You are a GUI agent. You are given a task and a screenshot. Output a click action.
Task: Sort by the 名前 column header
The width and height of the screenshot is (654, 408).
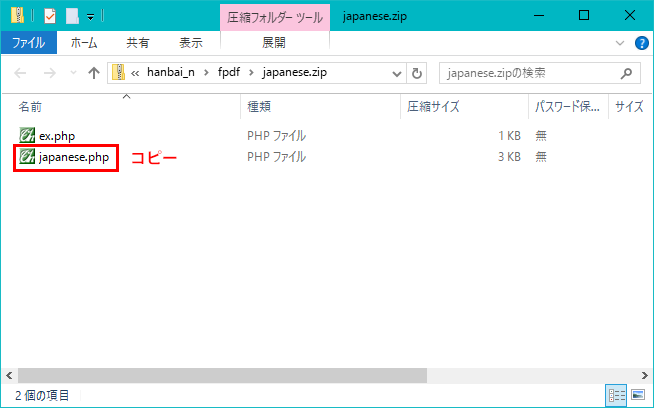[30, 105]
